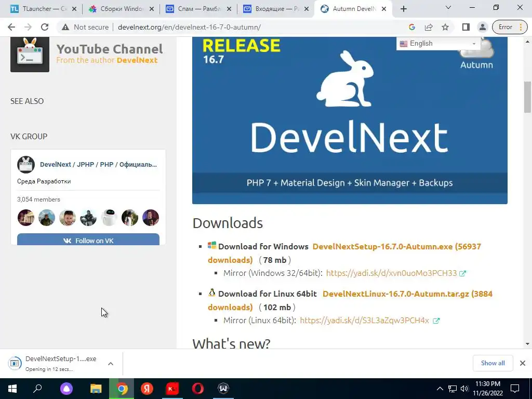
Task: Click the Linux penguin icon
Action: 212,292
